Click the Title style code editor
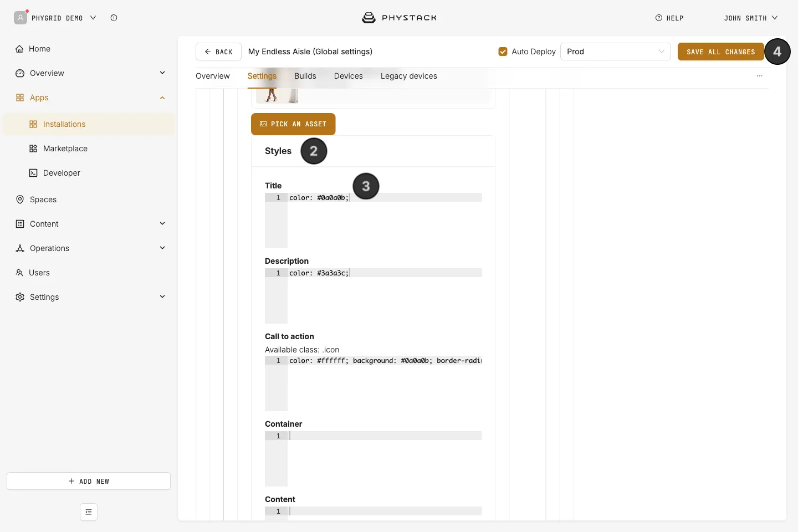Image resolution: width=798 pixels, height=532 pixels. tap(374, 221)
